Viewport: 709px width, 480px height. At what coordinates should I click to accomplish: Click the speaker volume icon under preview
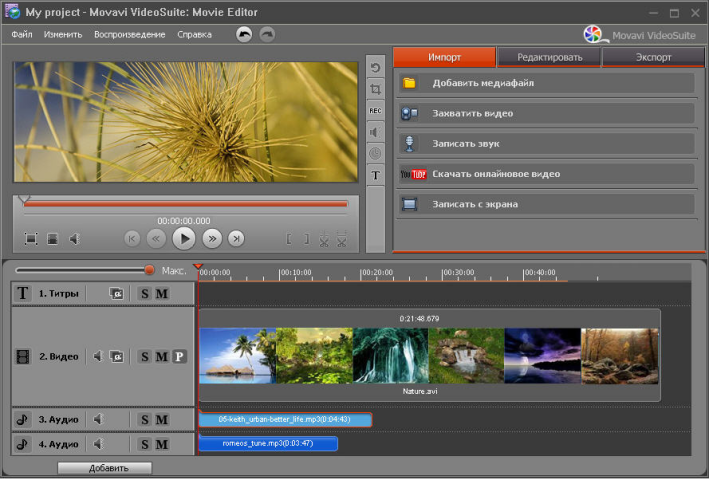[x=74, y=238]
